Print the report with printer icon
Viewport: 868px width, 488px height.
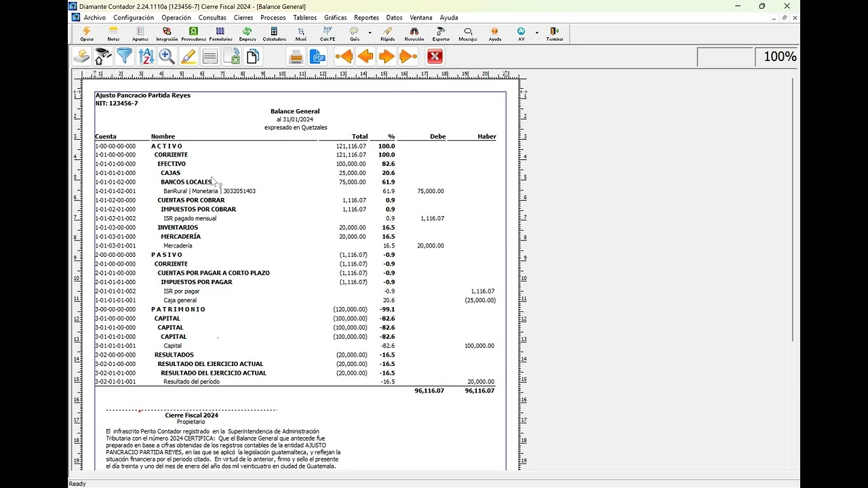(x=296, y=57)
